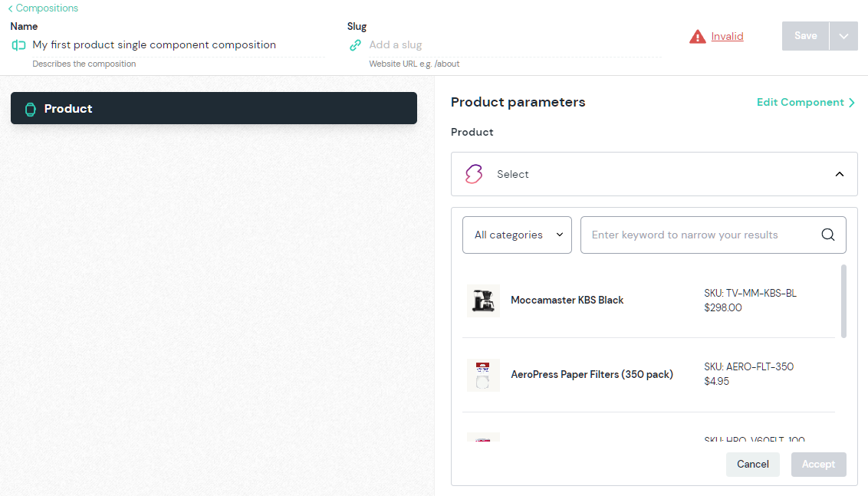The image size is (868, 496).
Task: Click the search magnifier icon
Action: (x=828, y=235)
